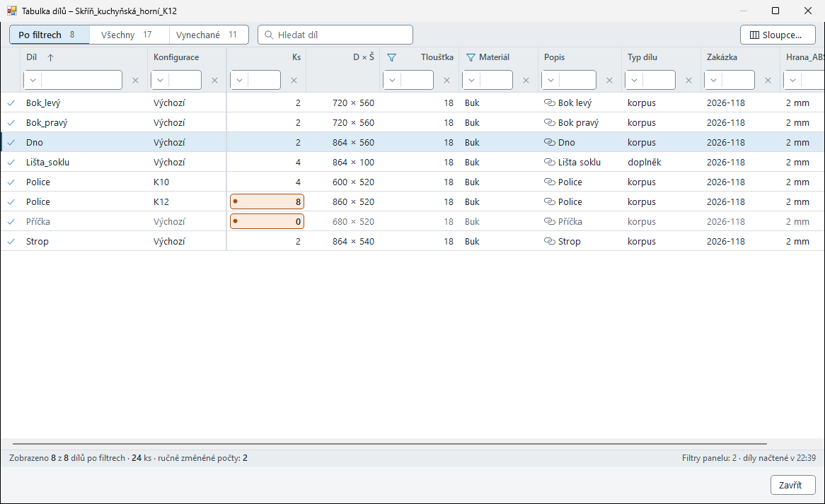This screenshot has height=504, width=825.
Task: Clear the Tloušťka column filter
Action: coord(446,81)
